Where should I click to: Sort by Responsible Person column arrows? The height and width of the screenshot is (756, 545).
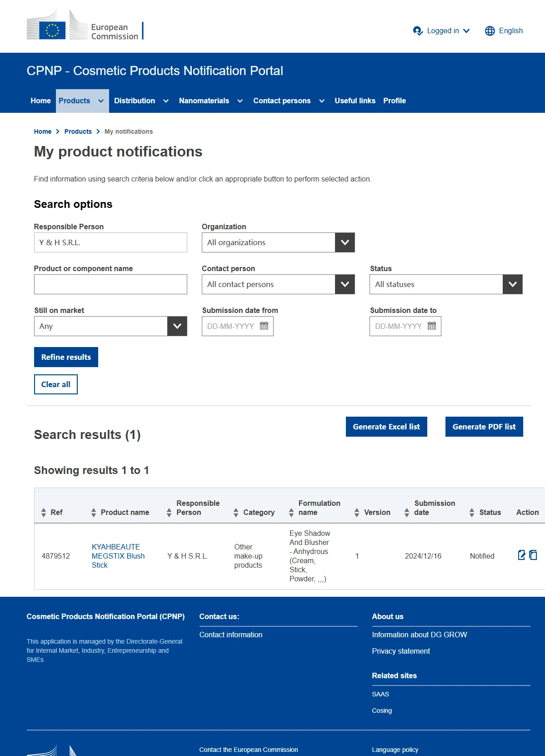click(169, 513)
